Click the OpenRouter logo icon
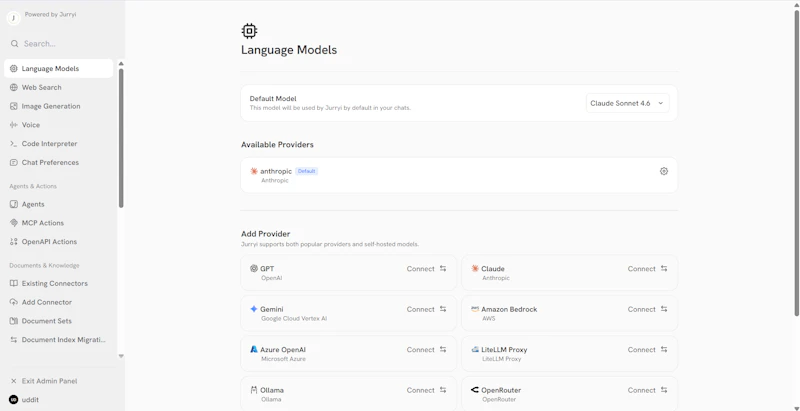 pos(475,390)
